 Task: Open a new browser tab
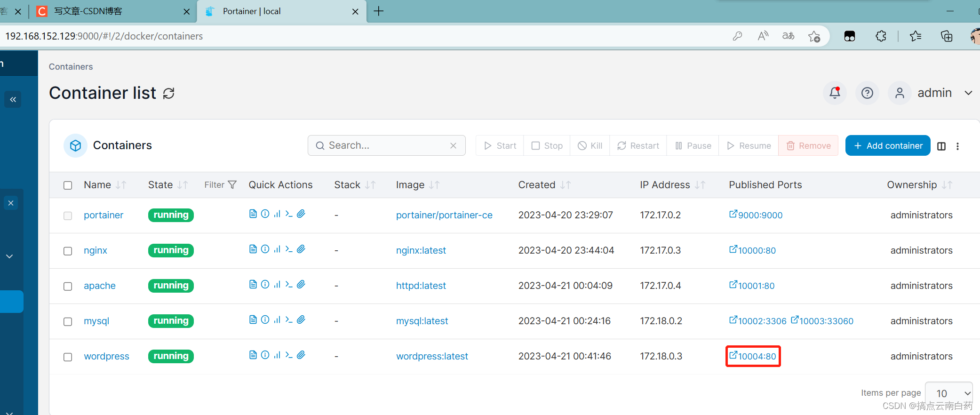[379, 11]
